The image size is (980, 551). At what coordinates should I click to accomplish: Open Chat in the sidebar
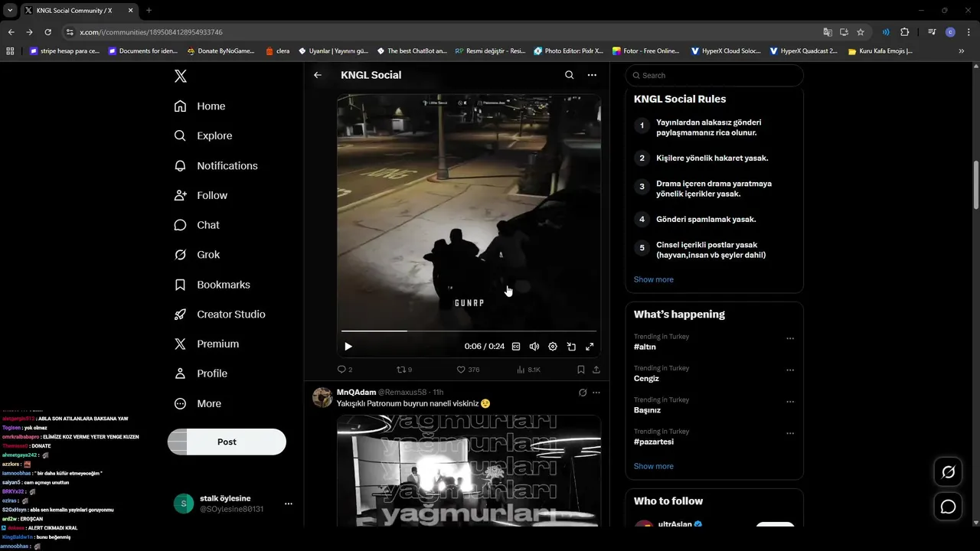197,225
